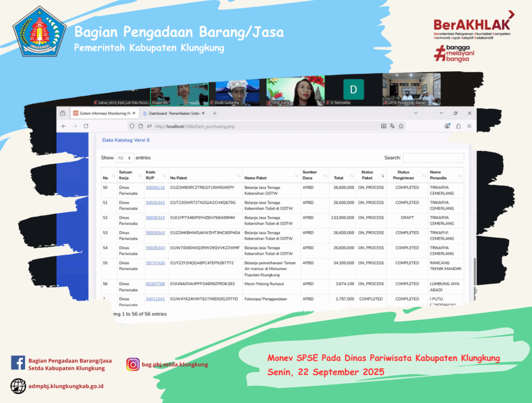
Task: Open the extensions puzzle icon
Action: [458, 126]
